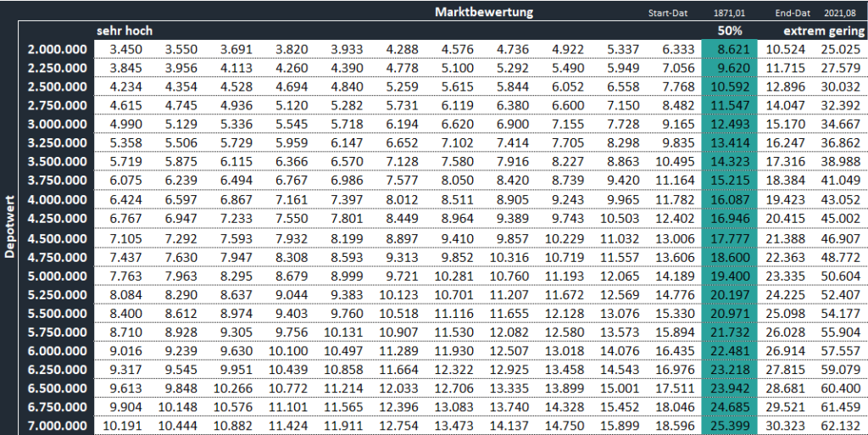Image resolution: width=868 pixels, height=435 pixels.
Task: Click cell 25.025 in the 2.000.000 row
Action: (840, 50)
